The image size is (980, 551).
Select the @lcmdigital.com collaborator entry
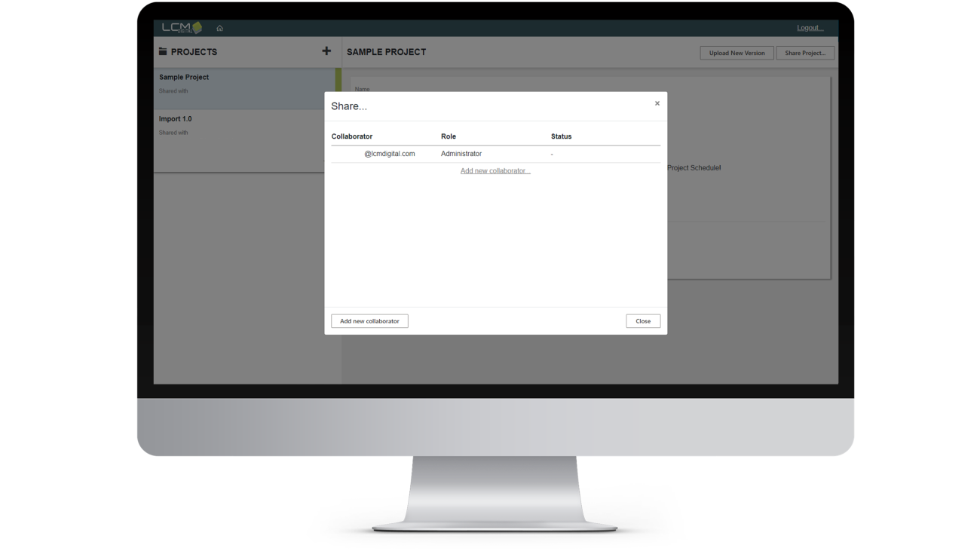click(389, 154)
